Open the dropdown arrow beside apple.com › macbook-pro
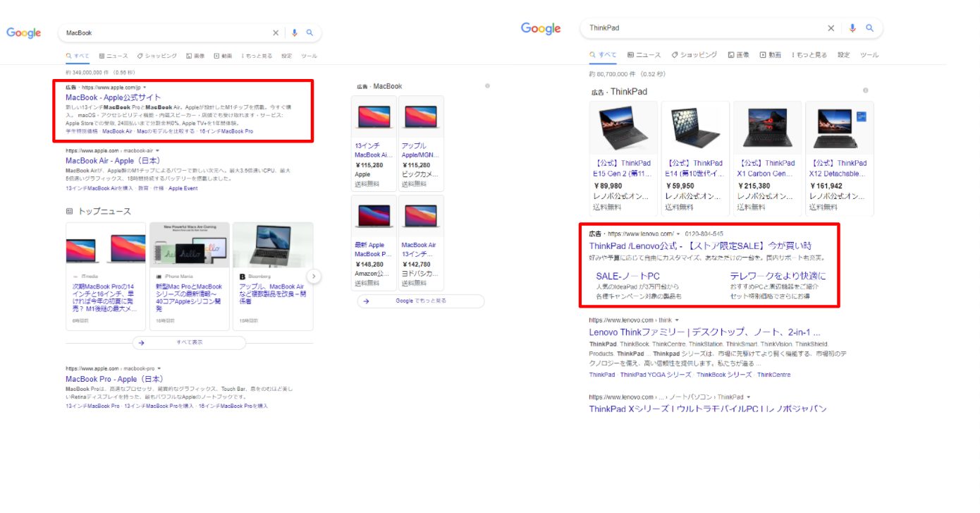This screenshot has width=980, height=513. (x=159, y=368)
